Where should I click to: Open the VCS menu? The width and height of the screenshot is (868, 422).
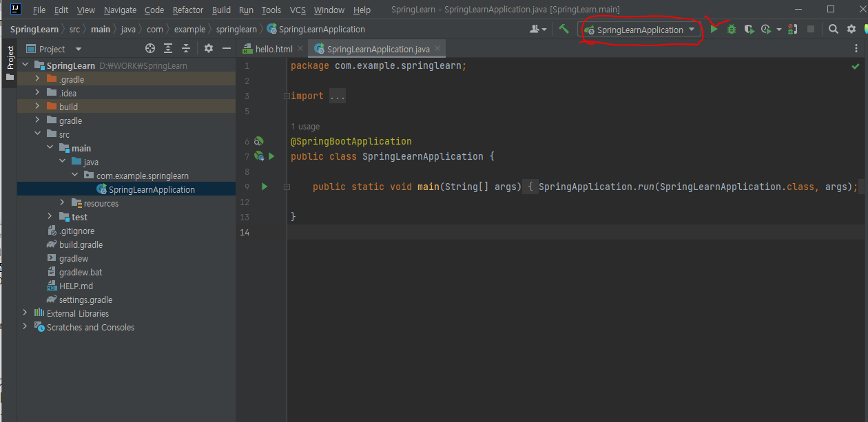[298, 10]
